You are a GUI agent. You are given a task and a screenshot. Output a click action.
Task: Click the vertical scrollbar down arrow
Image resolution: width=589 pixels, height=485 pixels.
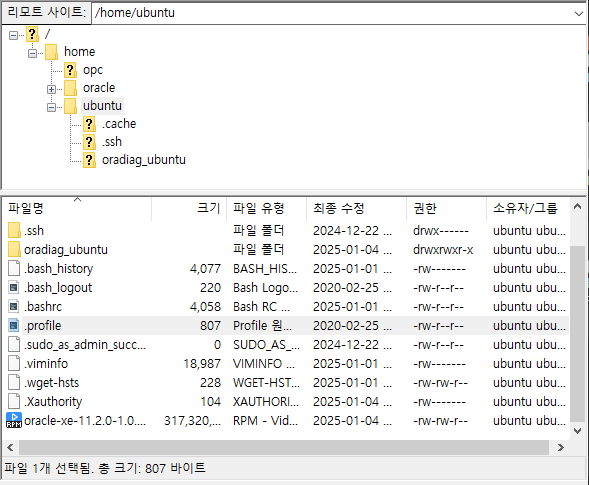[577, 431]
